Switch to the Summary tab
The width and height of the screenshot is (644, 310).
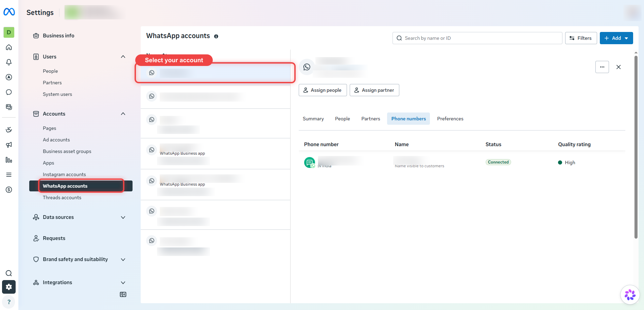click(313, 119)
